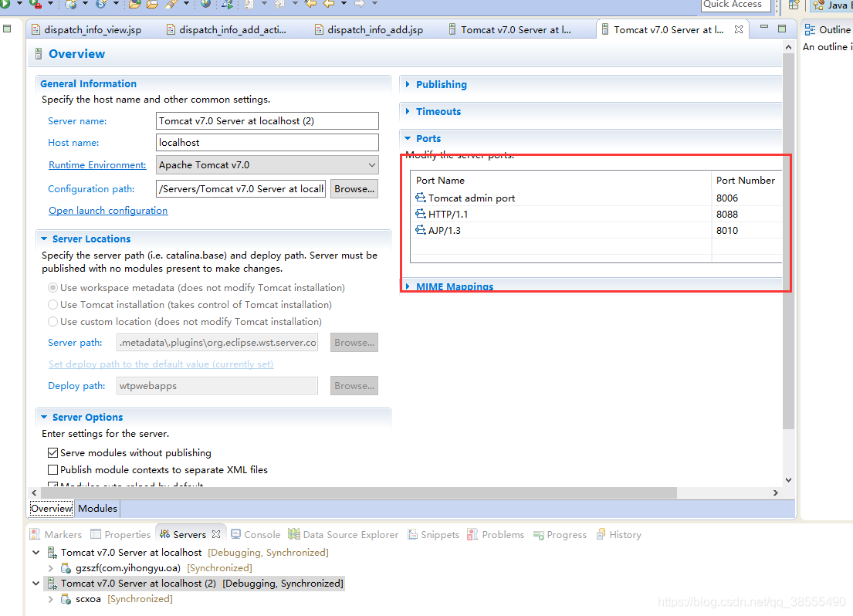The width and height of the screenshot is (853, 616).
Task: Click the Tomcat admin port row icon
Action: click(421, 198)
